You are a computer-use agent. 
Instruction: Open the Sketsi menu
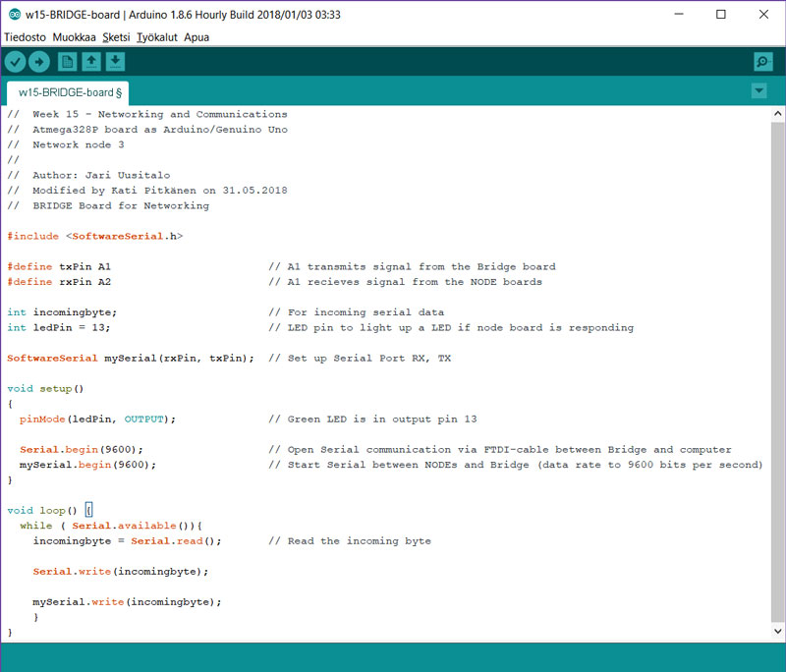pyautogui.click(x=116, y=37)
